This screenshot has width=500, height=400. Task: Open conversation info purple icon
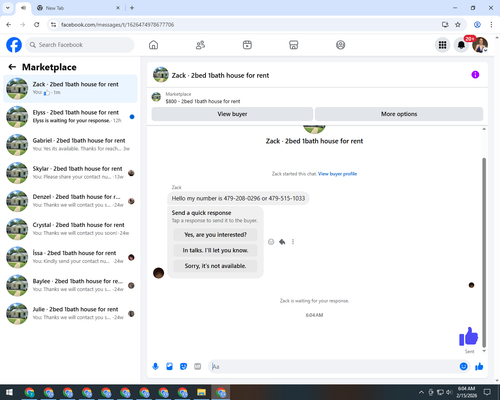475,75
